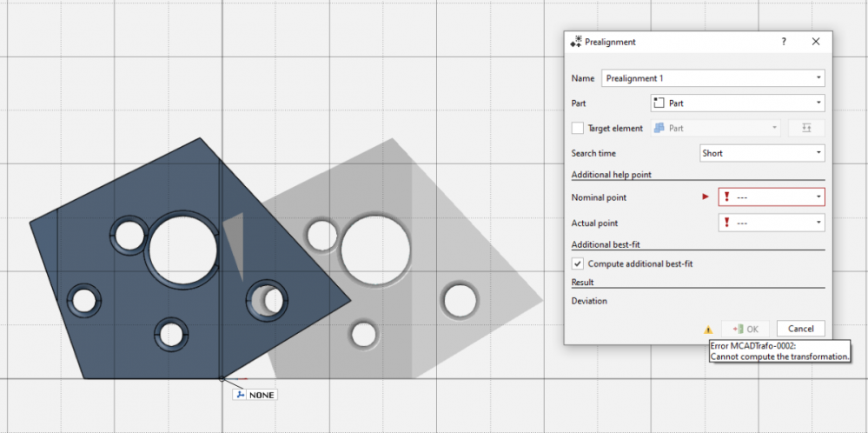Image resolution: width=868 pixels, height=433 pixels.
Task: Open the Nominal point dropdown arrow
Action: tap(818, 197)
